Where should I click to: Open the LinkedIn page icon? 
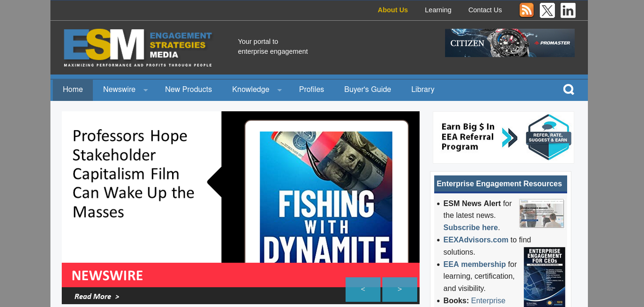coord(568,10)
